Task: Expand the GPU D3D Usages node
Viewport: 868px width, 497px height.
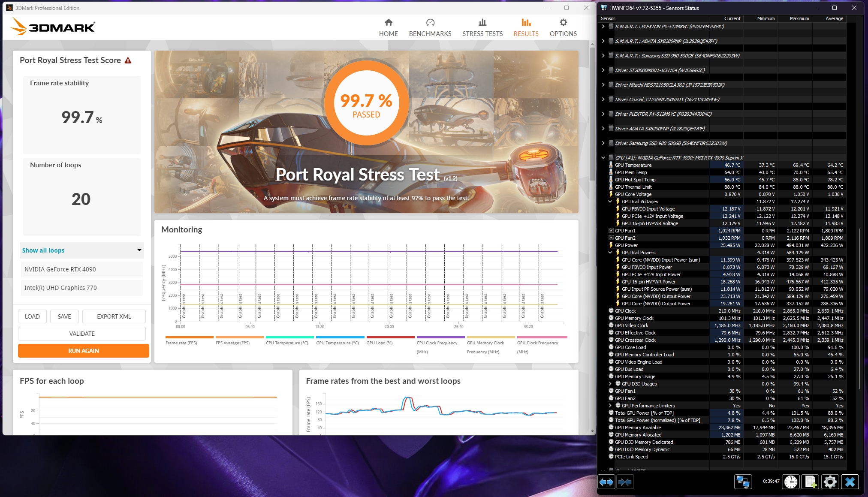Action: [610, 384]
